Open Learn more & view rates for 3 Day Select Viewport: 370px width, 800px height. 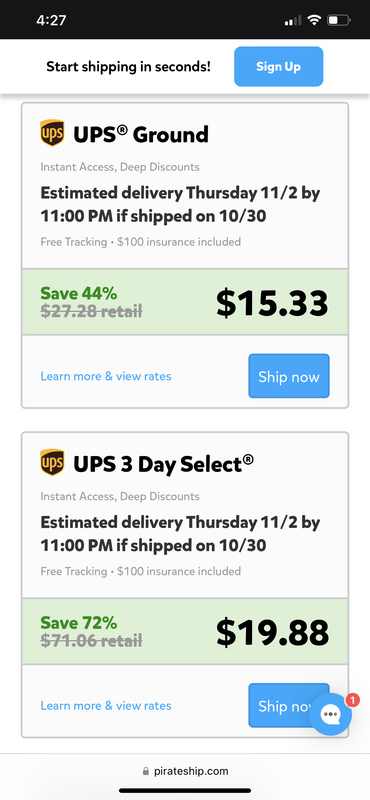[106, 706]
